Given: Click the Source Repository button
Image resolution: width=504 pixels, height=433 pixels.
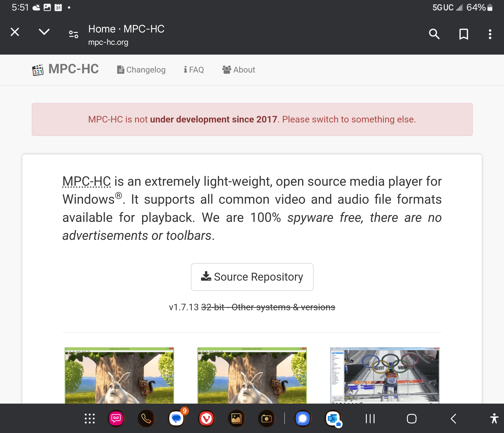Looking at the screenshot, I should coord(252,277).
